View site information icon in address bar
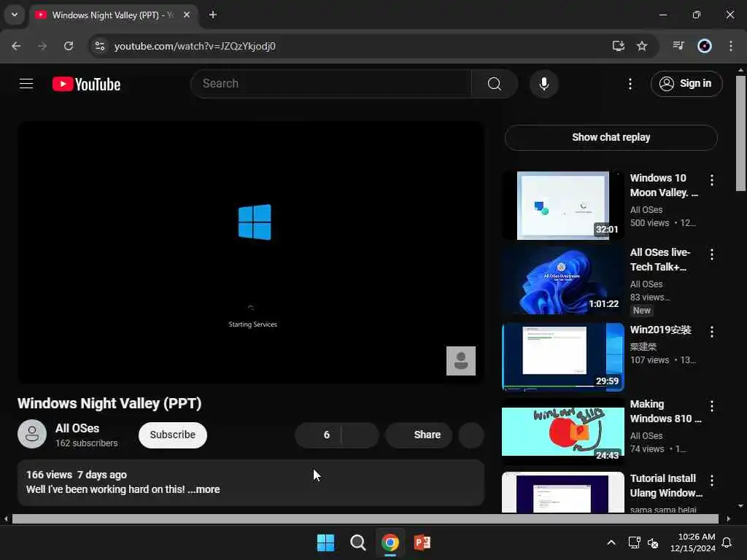Image resolution: width=747 pixels, height=560 pixels. click(x=99, y=46)
